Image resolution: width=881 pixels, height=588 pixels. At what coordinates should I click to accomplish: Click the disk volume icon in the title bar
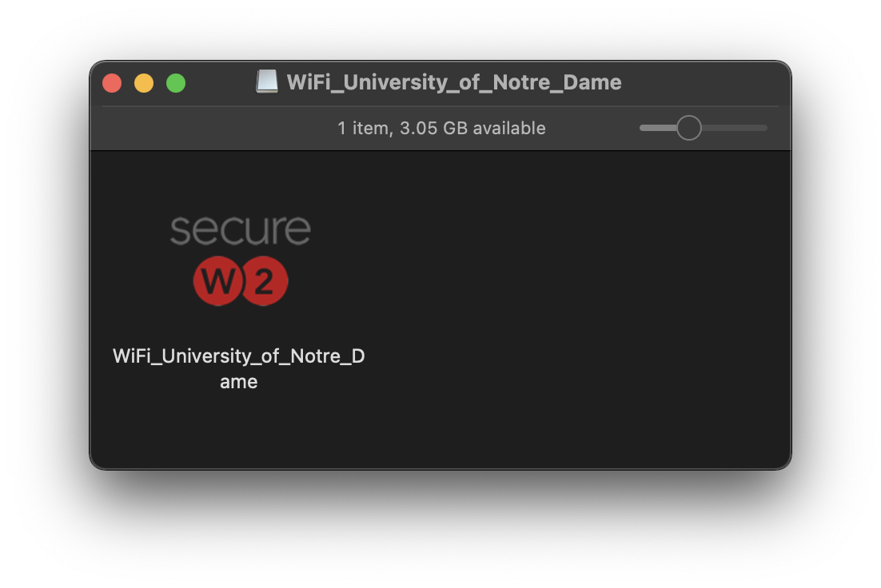[x=267, y=81]
